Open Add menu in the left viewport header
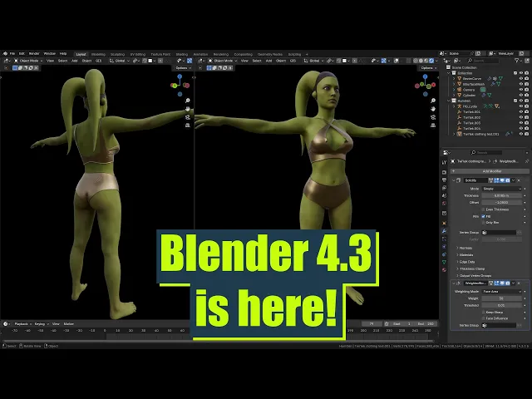The image size is (532, 399). 75,61
